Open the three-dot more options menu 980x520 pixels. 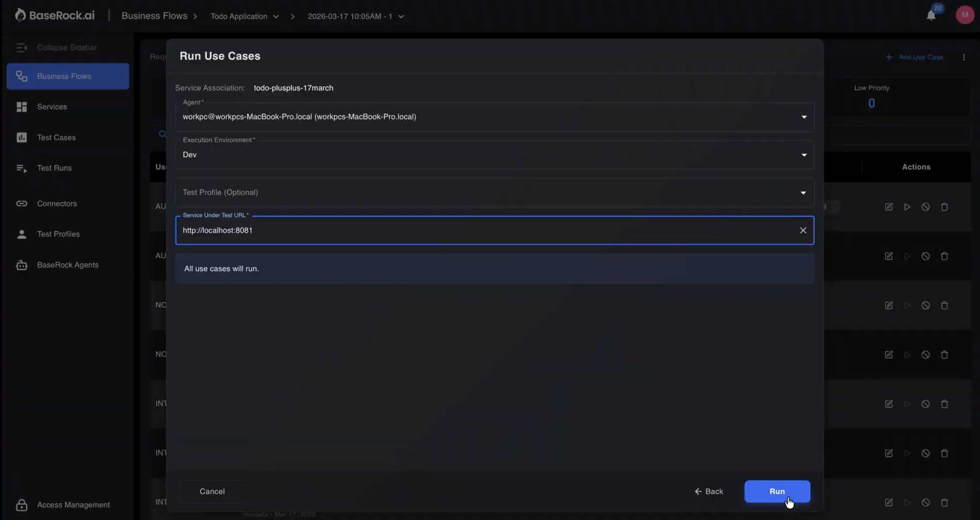(x=964, y=57)
